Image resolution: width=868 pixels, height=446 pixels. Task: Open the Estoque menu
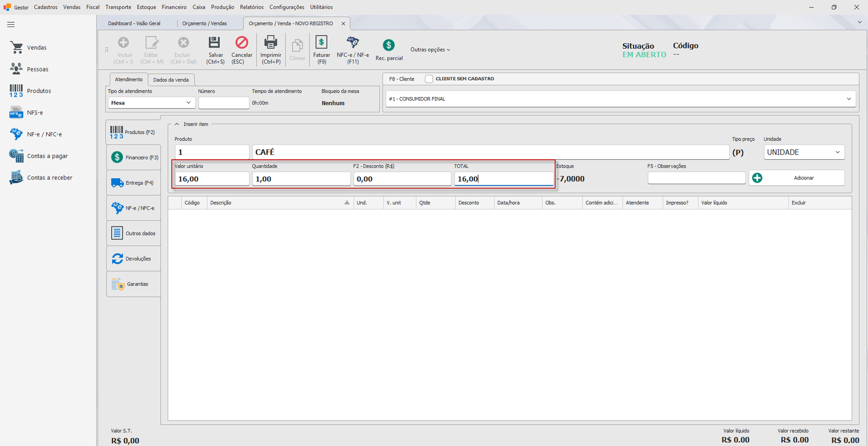[x=146, y=7]
